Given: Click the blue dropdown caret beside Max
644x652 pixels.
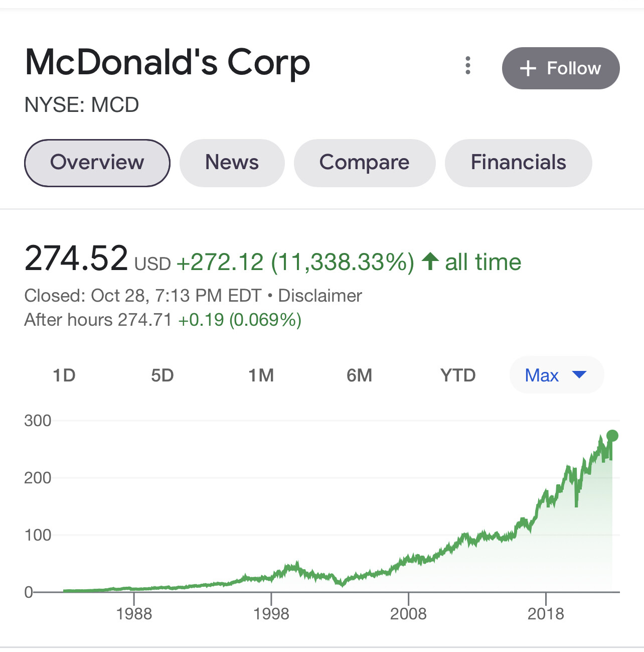Looking at the screenshot, I should (579, 375).
